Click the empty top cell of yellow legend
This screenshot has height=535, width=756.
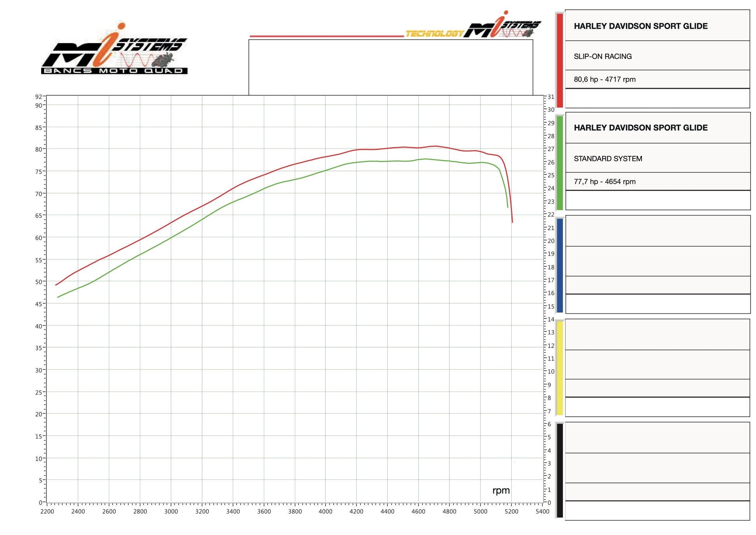click(x=657, y=334)
